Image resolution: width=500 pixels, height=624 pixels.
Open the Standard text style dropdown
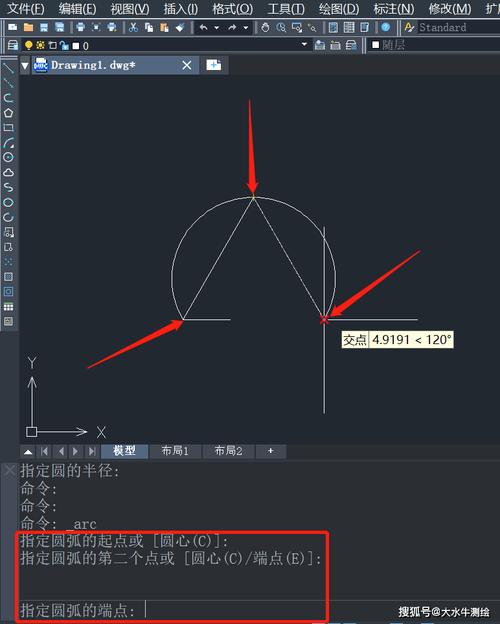pyautogui.click(x=458, y=27)
